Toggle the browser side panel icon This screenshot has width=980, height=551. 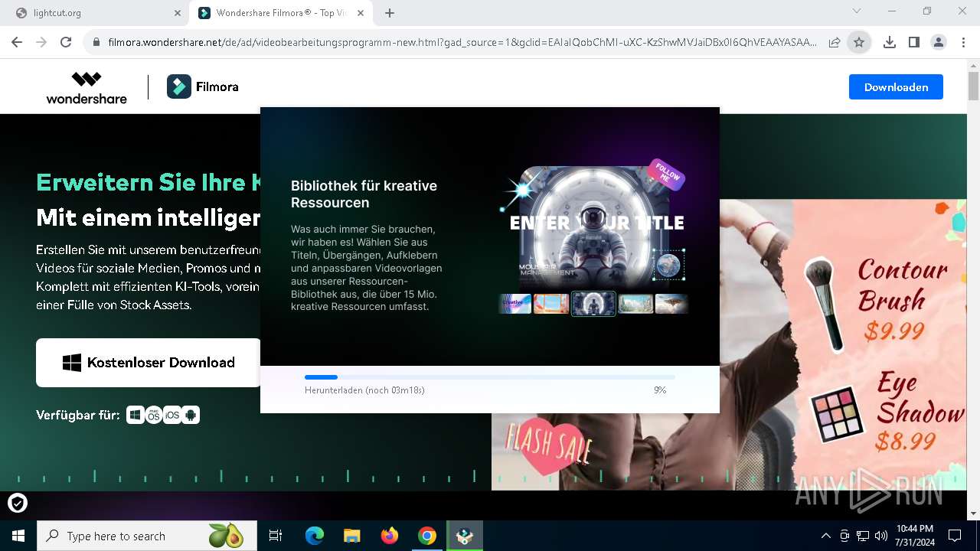(913, 43)
